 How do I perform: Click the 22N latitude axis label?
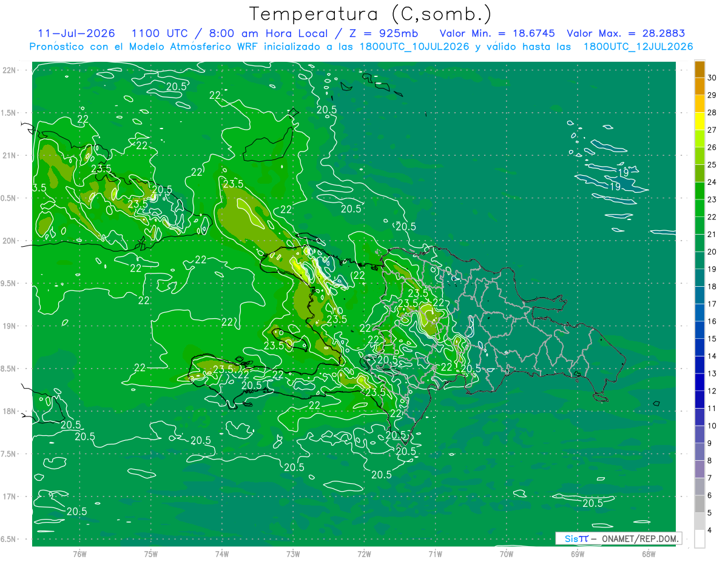click(8, 70)
